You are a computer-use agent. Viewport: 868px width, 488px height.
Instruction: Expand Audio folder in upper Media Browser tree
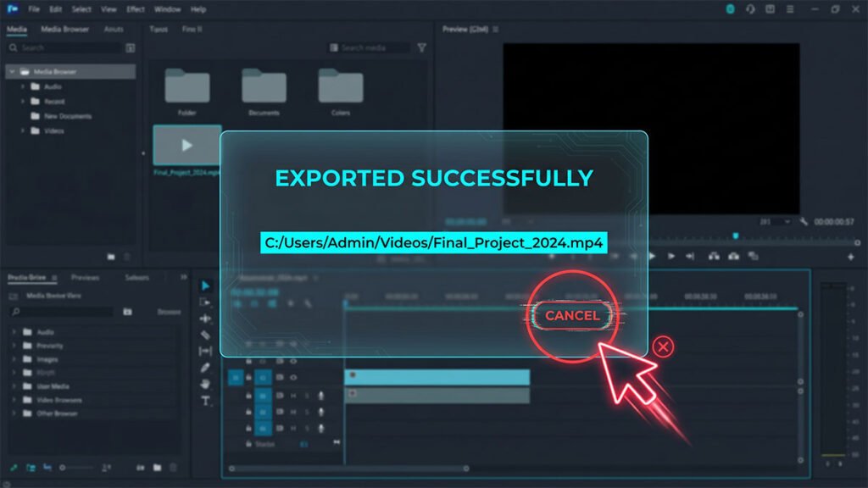point(22,86)
